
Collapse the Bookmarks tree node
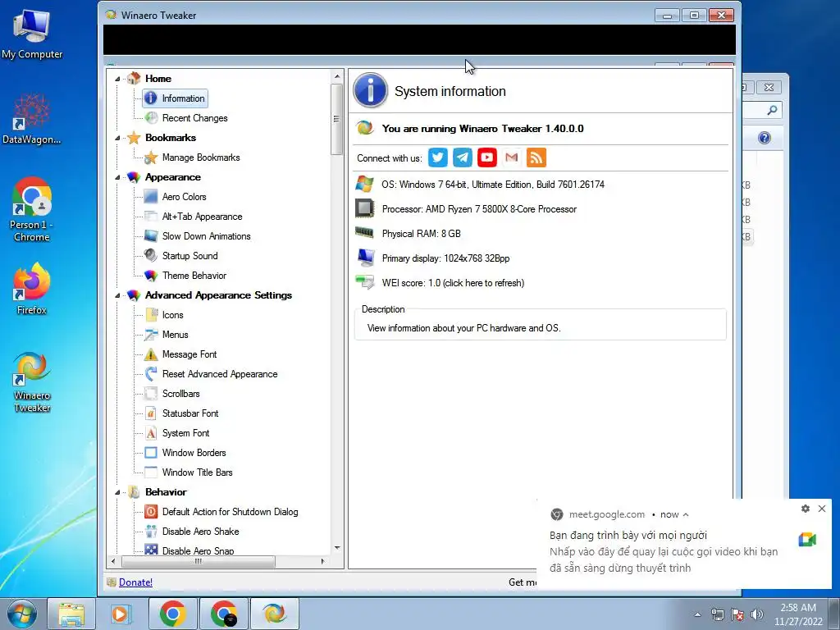(x=117, y=138)
